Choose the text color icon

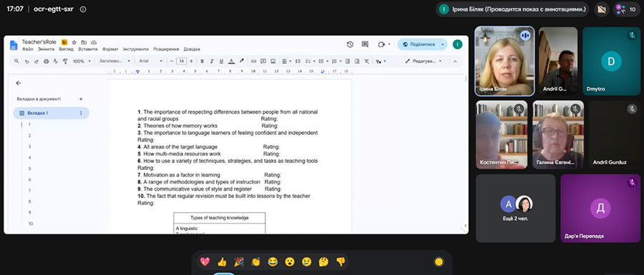(x=231, y=61)
